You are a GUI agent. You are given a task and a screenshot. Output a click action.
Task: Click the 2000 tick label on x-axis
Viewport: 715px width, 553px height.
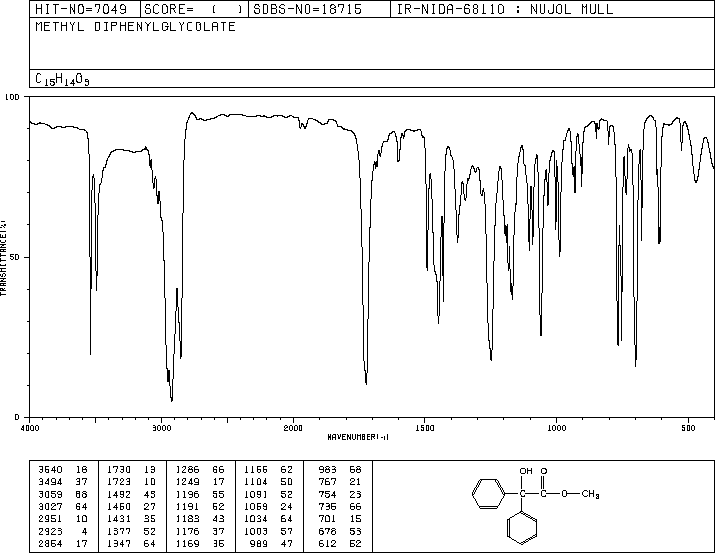[x=293, y=428]
